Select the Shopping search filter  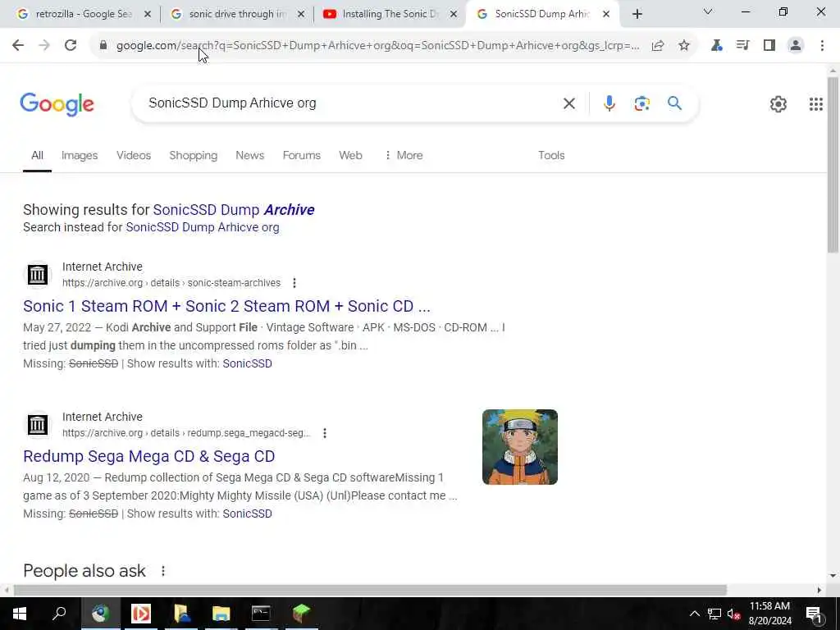(194, 155)
